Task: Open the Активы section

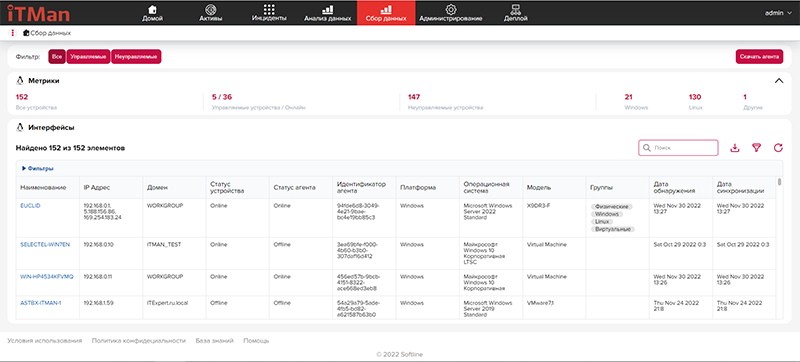Action: click(x=210, y=13)
